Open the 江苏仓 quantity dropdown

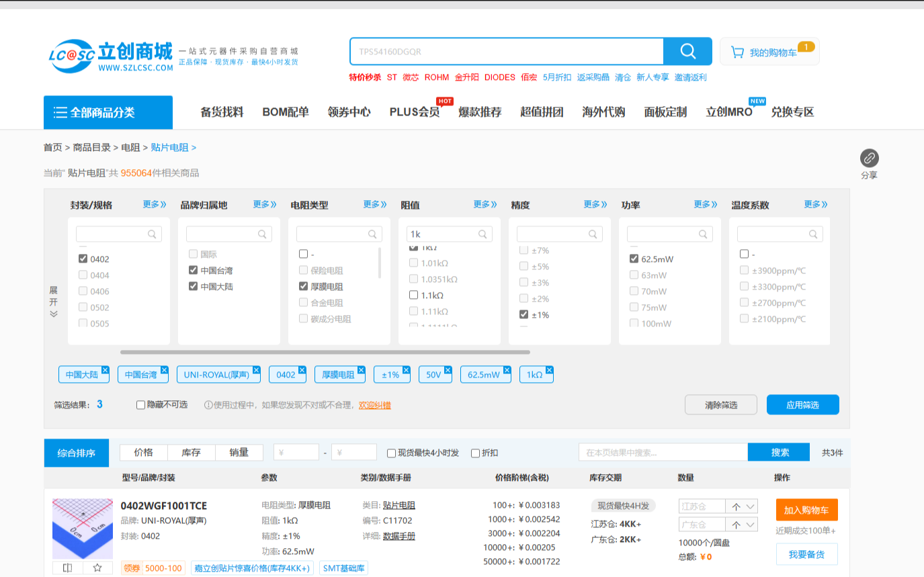(751, 506)
